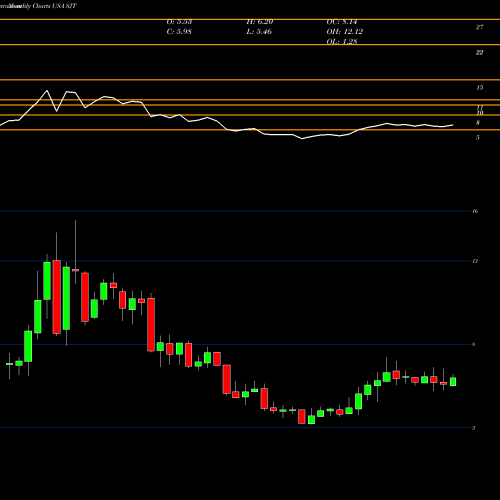This screenshot has height=500, width=500.
Task: Click the upper axis label '15'
Action: (x=479, y=88)
